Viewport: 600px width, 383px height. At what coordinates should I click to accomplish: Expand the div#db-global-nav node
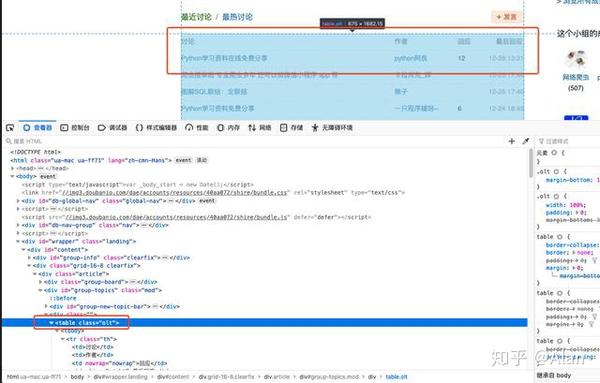coord(18,201)
